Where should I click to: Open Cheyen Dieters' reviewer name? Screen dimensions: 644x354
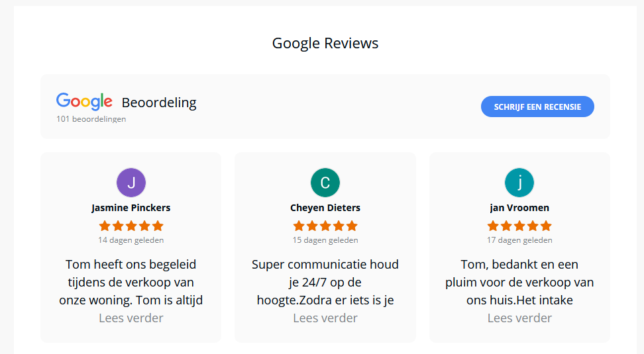(325, 208)
